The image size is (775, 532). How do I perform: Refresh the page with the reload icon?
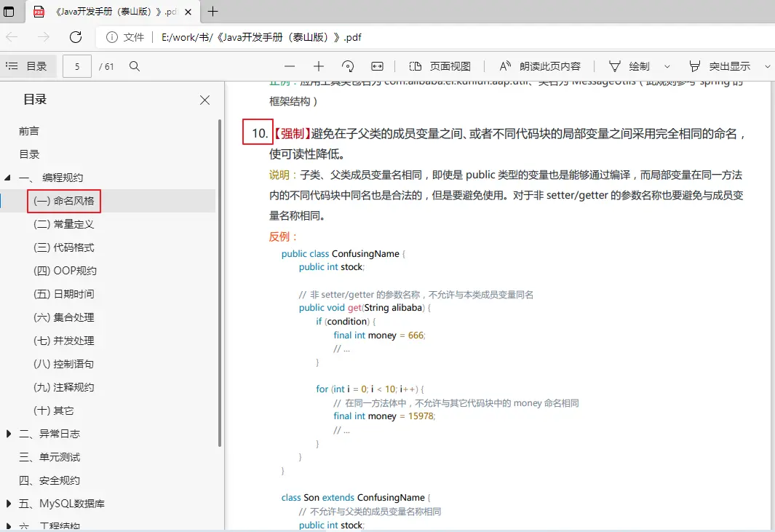tap(76, 37)
